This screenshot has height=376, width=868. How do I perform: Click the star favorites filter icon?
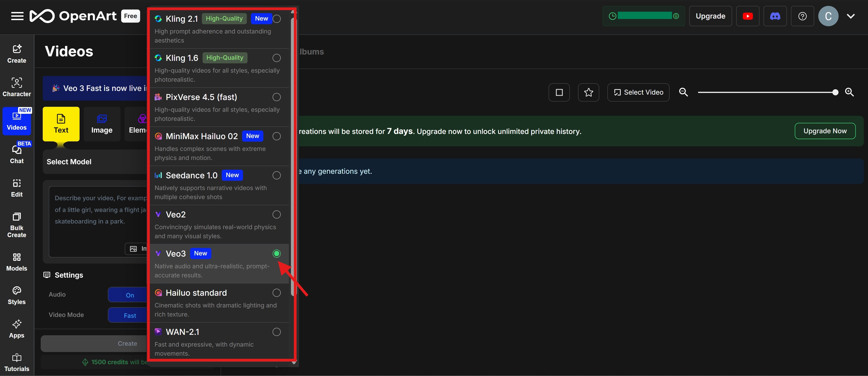588,92
